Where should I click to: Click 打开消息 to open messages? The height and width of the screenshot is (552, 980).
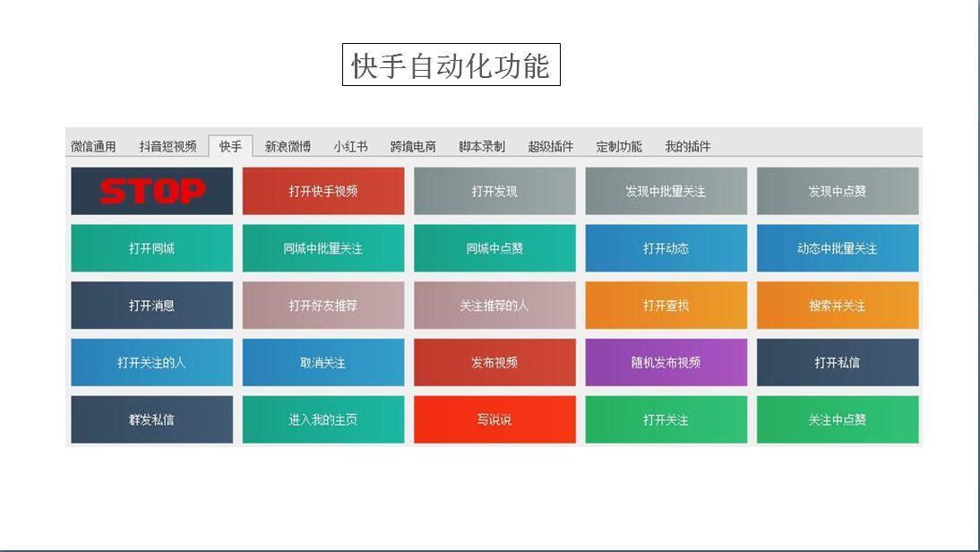pos(150,306)
